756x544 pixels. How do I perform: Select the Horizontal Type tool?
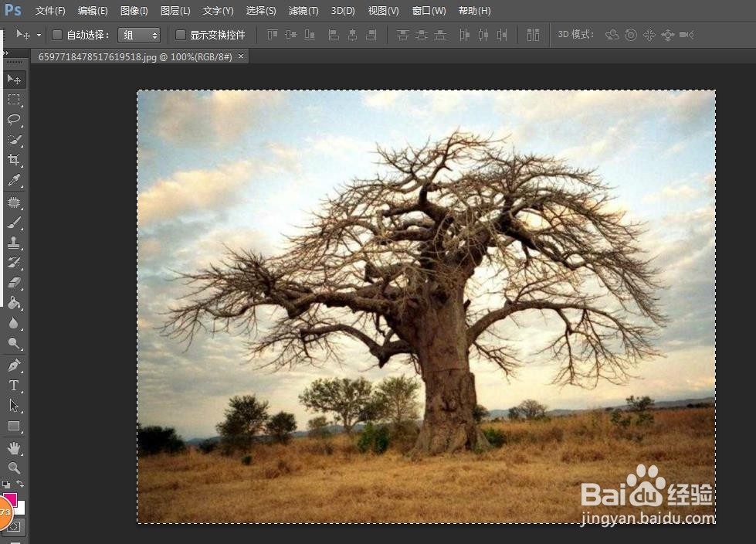(x=14, y=386)
